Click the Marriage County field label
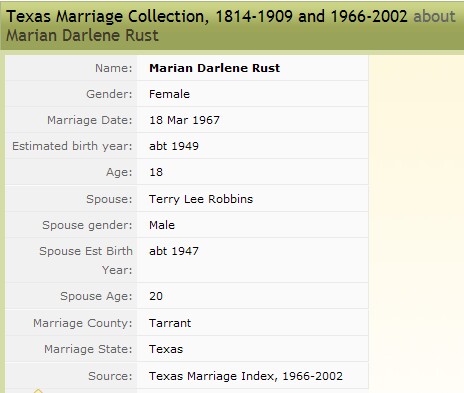Viewport: 464px width, 393px height. [x=83, y=323]
